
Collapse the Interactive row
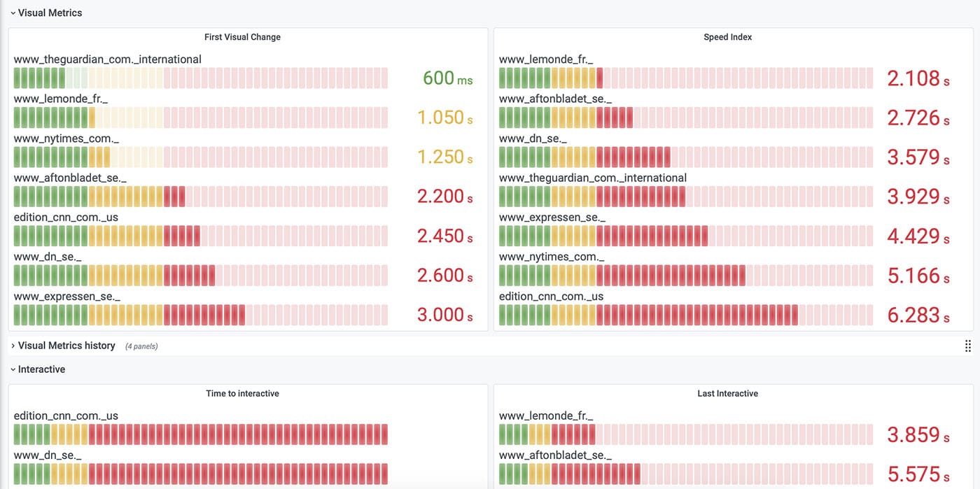(38, 369)
